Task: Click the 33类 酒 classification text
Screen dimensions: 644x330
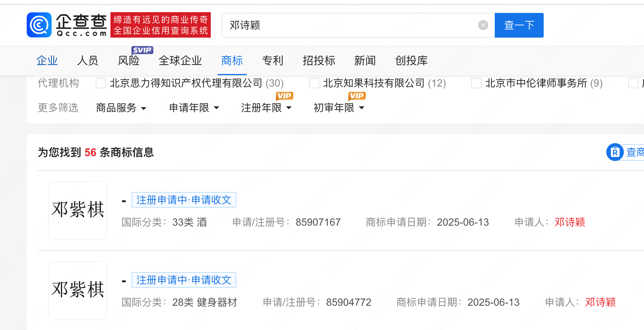Action: pos(190,222)
